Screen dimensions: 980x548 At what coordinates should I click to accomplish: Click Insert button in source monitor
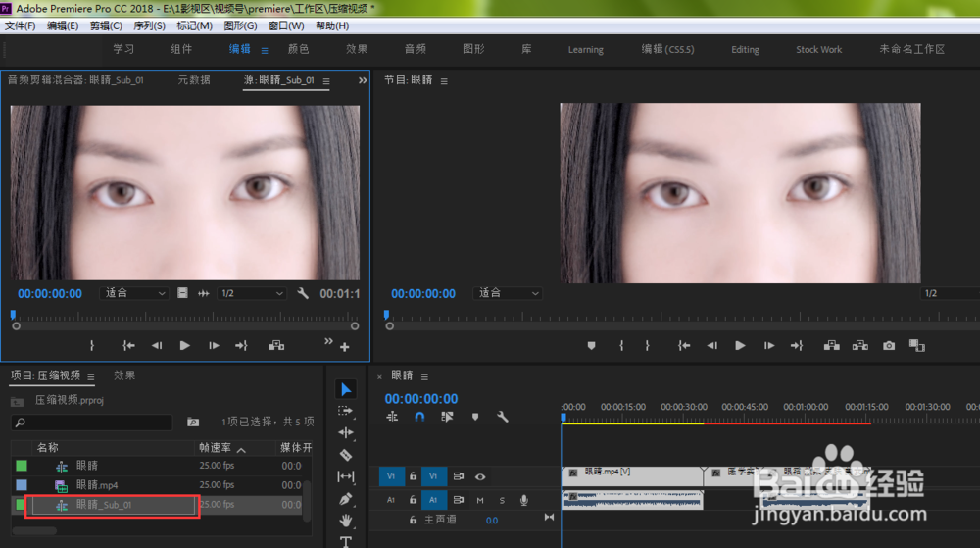pyautogui.click(x=276, y=345)
